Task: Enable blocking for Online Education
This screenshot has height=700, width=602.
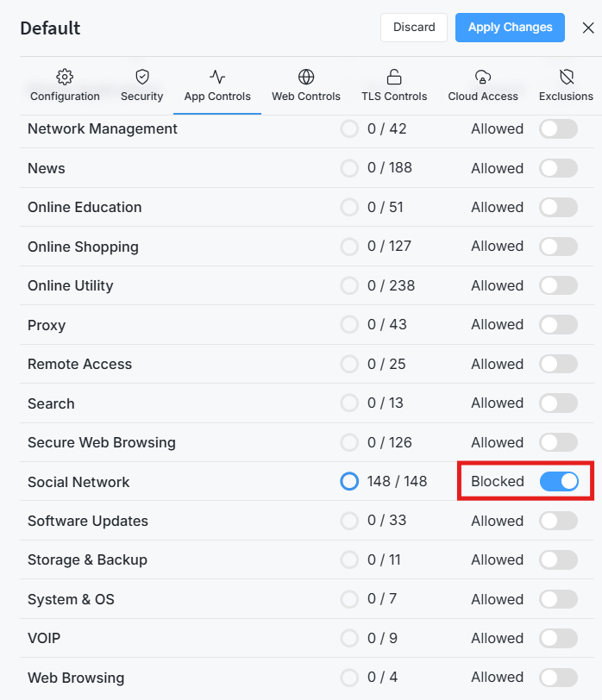Action: (x=558, y=207)
